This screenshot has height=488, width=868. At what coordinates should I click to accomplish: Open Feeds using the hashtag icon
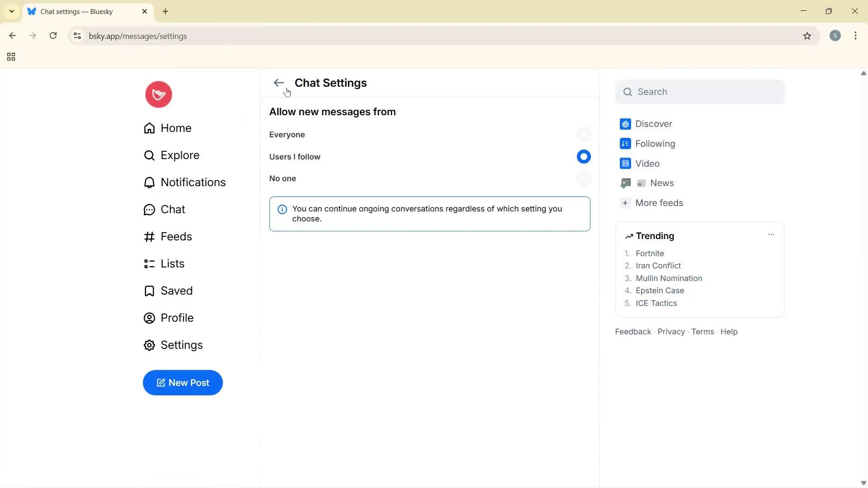pos(149,236)
